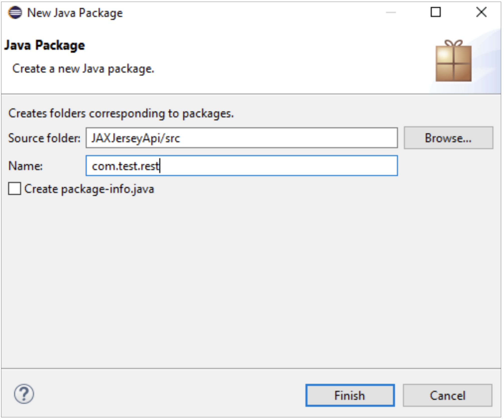This screenshot has width=504, height=420.
Task: Click empty gray area of dialog body
Action: click(x=250, y=275)
